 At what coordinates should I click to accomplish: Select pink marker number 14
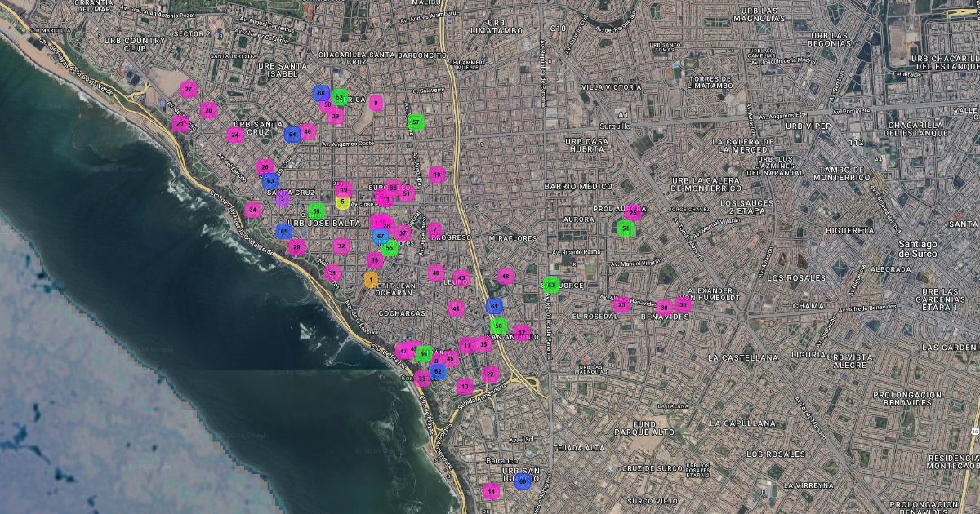(x=491, y=491)
